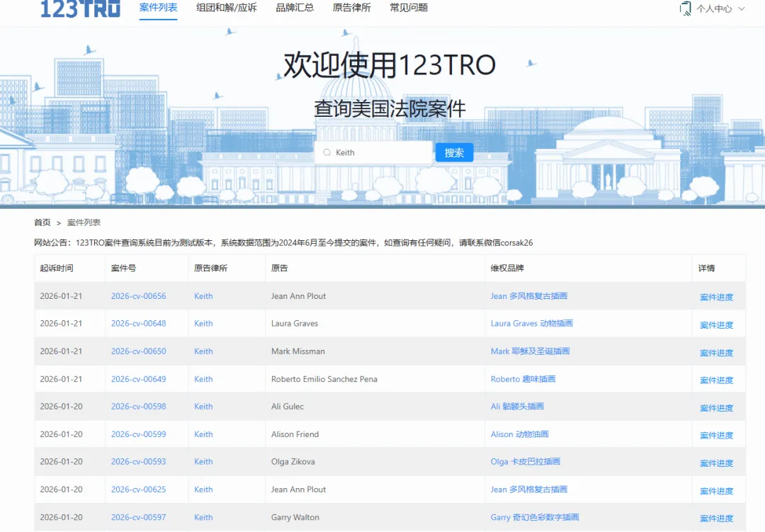The height and width of the screenshot is (532, 765).
Task: Click the personal center device icon
Action: [x=685, y=9]
